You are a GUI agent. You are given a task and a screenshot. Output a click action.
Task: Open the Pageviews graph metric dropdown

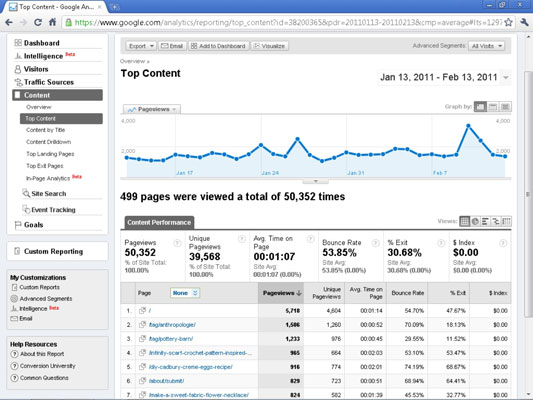[152, 109]
